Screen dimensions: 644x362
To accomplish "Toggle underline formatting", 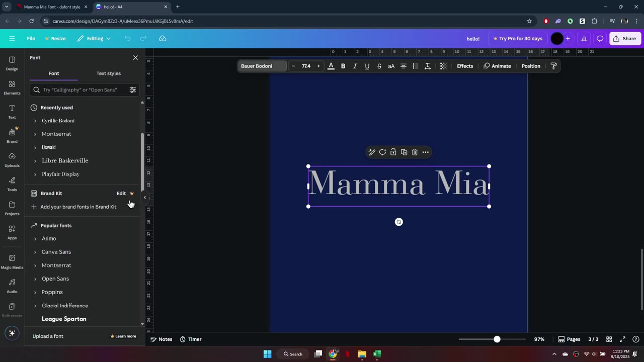I will coord(367,66).
